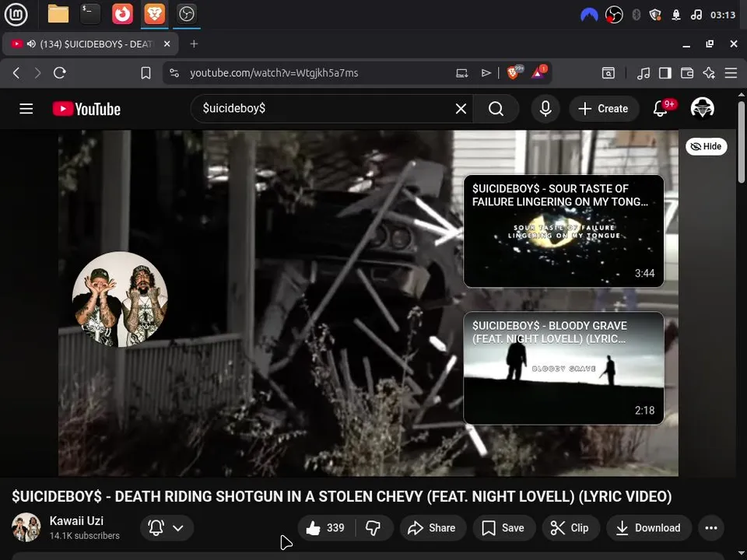Screen dimensions: 747x560
Task: Open the Brave playlist music icon in the toolbar
Action: click(644, 73)
